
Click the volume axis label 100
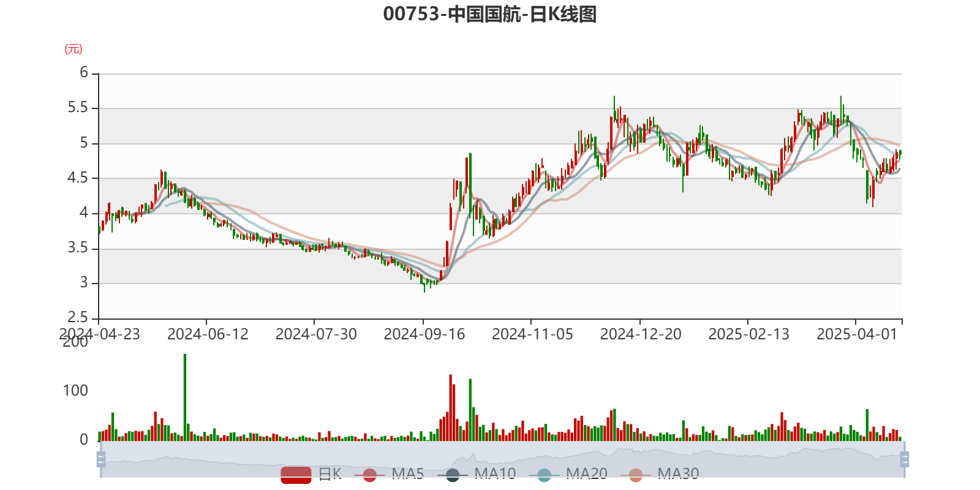click(x=75, y=391)
